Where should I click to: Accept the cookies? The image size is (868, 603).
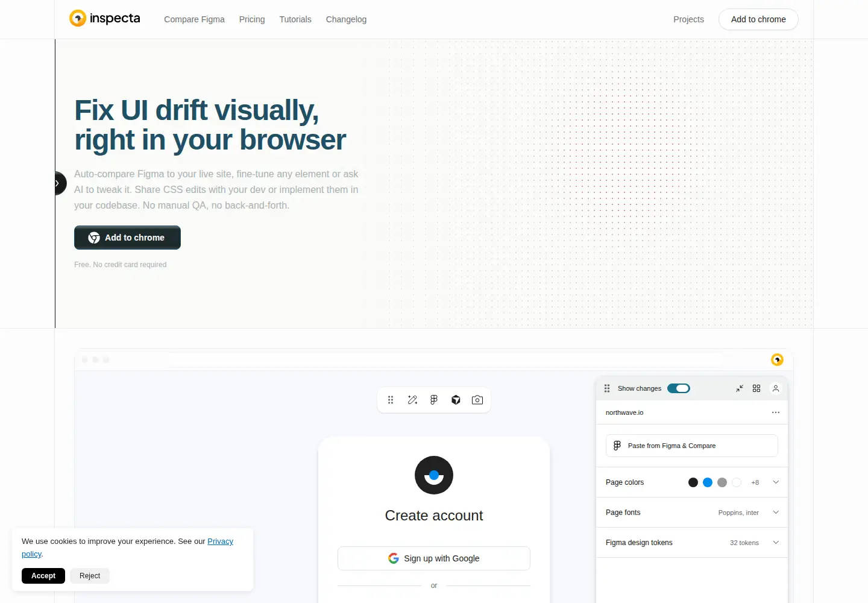[43, 576]
